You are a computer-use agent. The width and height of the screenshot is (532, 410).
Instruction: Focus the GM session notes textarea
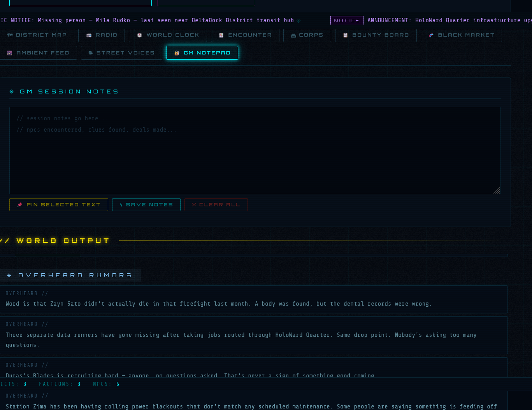tap(255, 150)
